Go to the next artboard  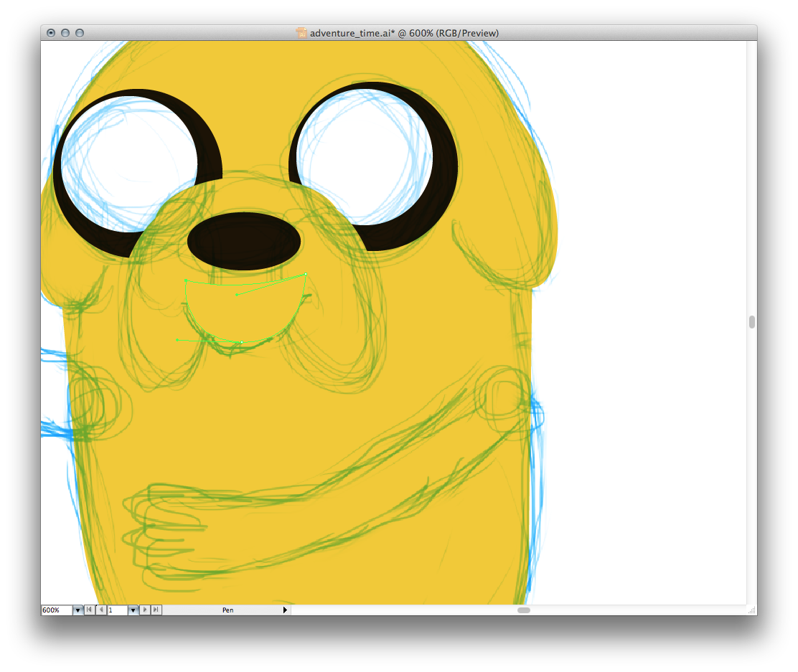(x=146, y=610)
